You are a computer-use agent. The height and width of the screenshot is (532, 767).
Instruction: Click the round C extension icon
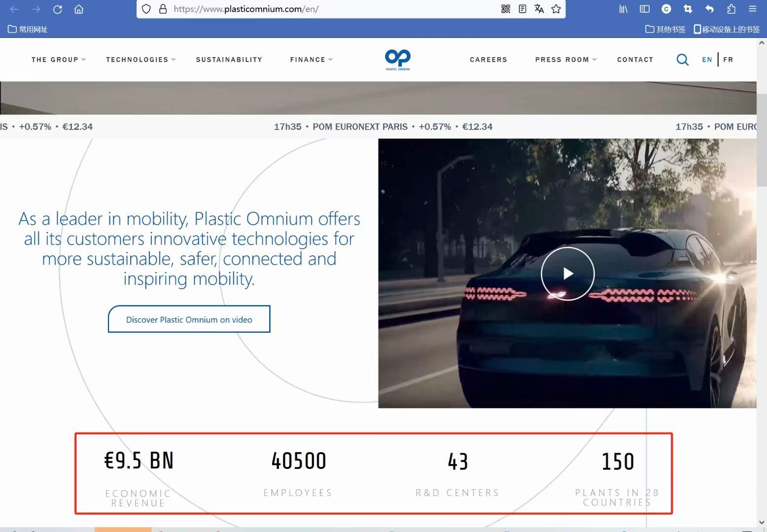point(666,9)
